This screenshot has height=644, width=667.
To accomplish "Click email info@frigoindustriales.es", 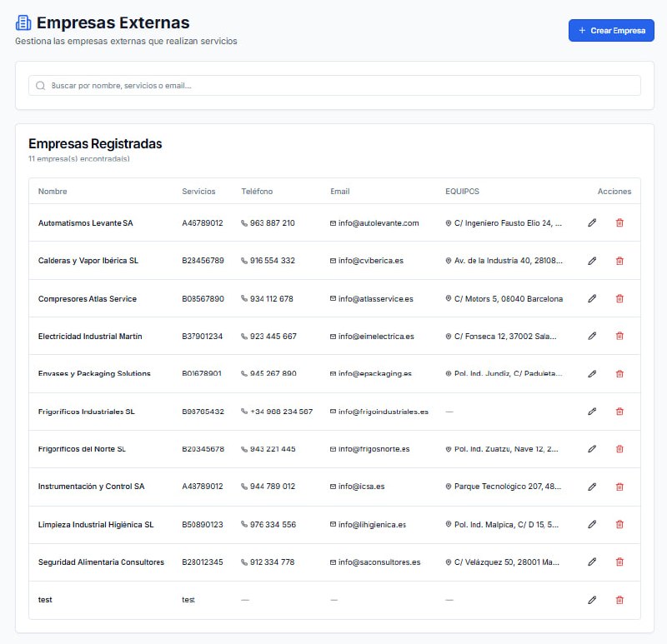I will coord(384,411).
